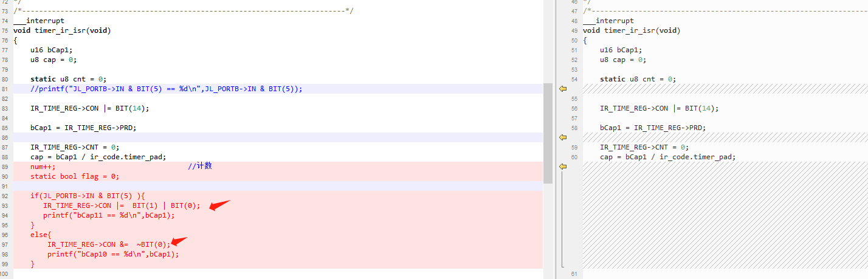Click "static bool flag = 0;" line
The image size is (868, 279).
tap(75, 176)
